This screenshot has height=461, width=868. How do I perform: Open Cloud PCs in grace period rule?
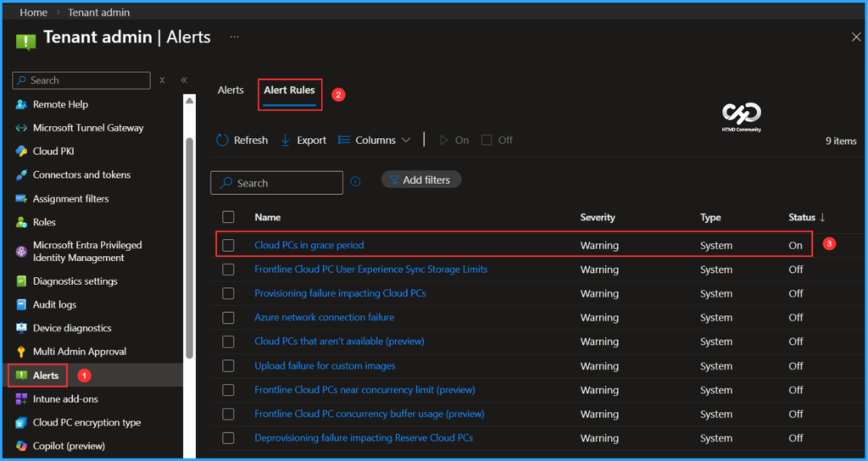(x=309, y=245)
